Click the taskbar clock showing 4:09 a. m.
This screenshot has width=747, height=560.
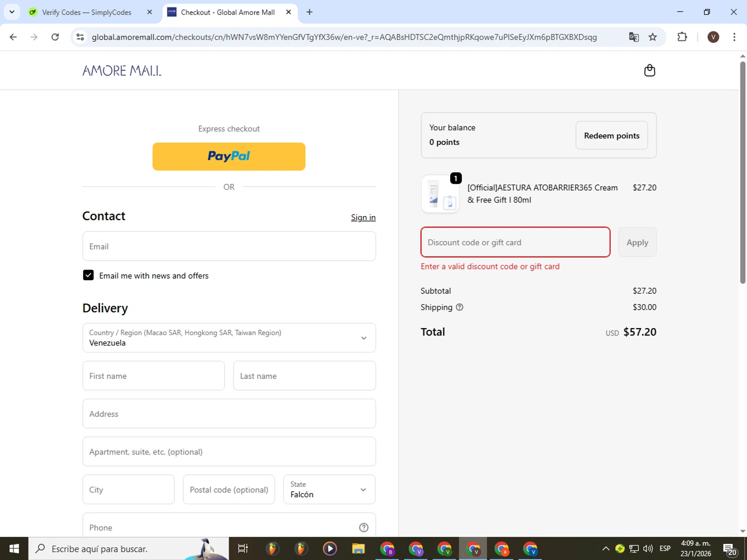(696, 549)
